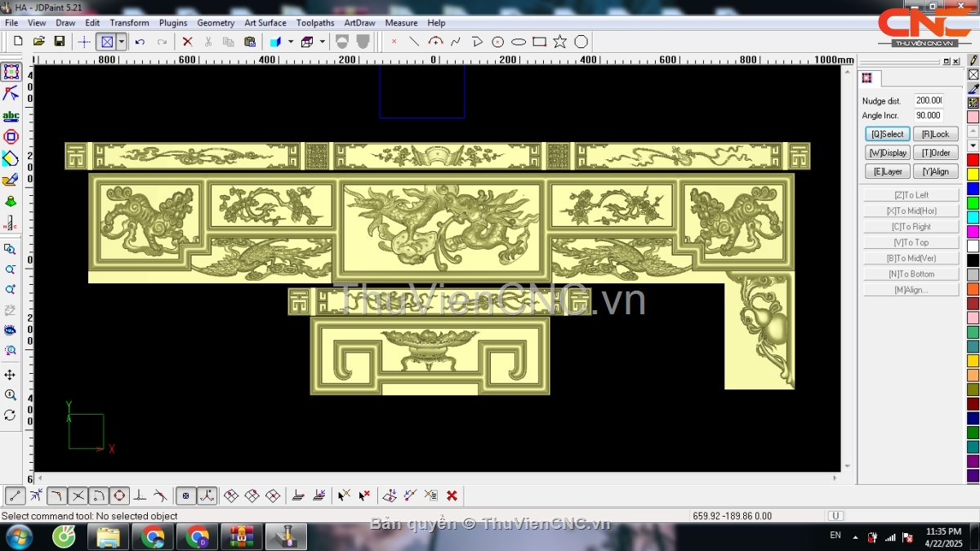Screen dimensions: 980x551
Task: Click the crosshair icon in the top toolbar
Action: (x=84, y=42)
